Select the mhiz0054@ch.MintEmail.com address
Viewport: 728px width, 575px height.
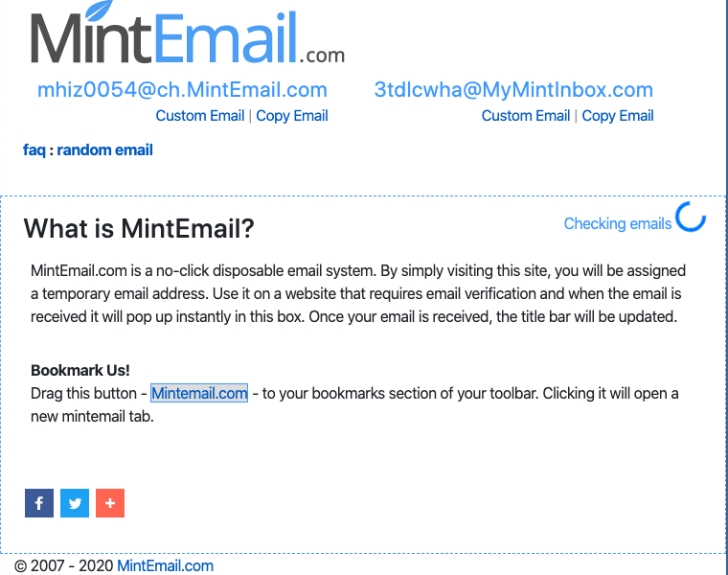pos(182,90)
